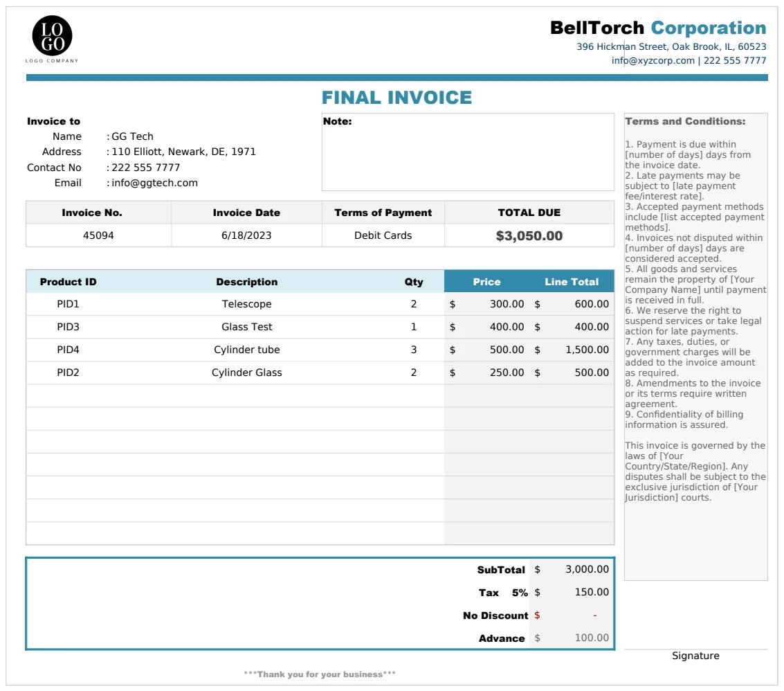Select invoice date '6/18/2023'

[x=246, y=235]
